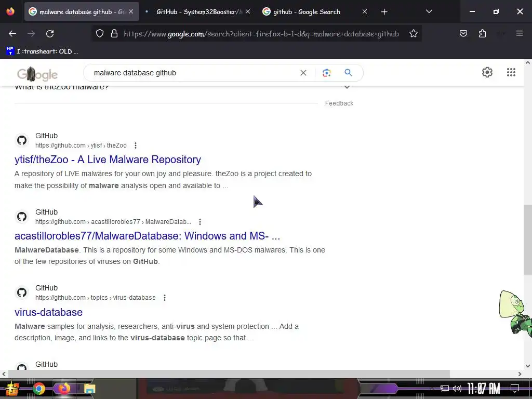Click the GitHub favicon of the MalwareDatabase result
The width and height of the screenshot is (532, 399).
pyautogui.click(x=22, y=217)
